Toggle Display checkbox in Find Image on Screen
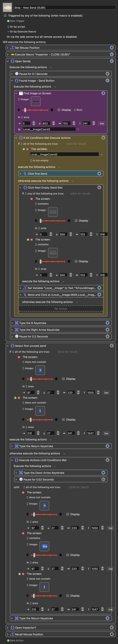This screenshot has height=644, width=118. tap(59, 110)
